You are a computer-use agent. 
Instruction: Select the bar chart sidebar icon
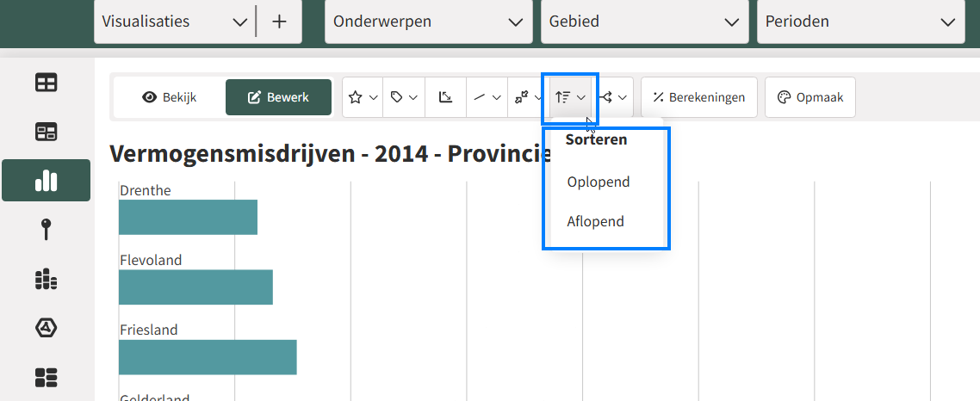click(x=47, y=181)
